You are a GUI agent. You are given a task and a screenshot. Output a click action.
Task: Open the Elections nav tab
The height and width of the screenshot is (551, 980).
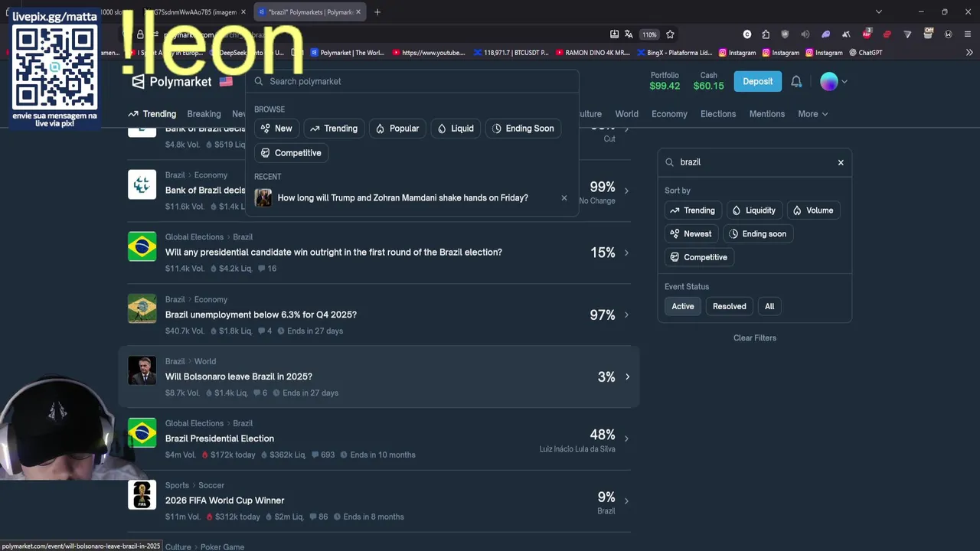pyautogui.click(x=718, y=114)
